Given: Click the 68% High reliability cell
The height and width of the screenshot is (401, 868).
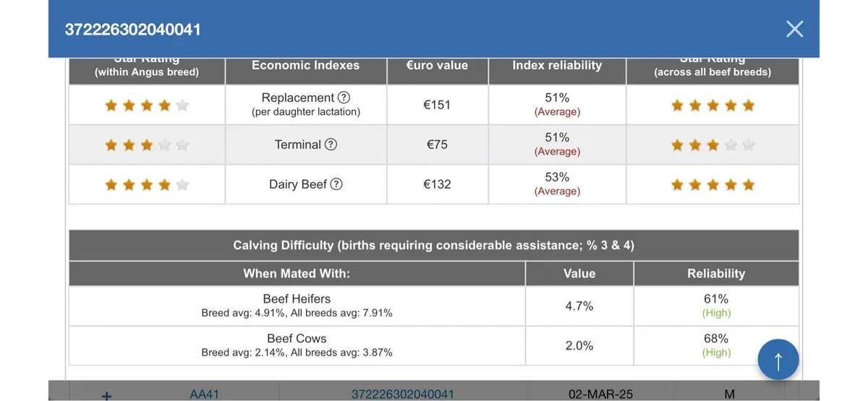Looking at the screenshot, I should 715,345.
